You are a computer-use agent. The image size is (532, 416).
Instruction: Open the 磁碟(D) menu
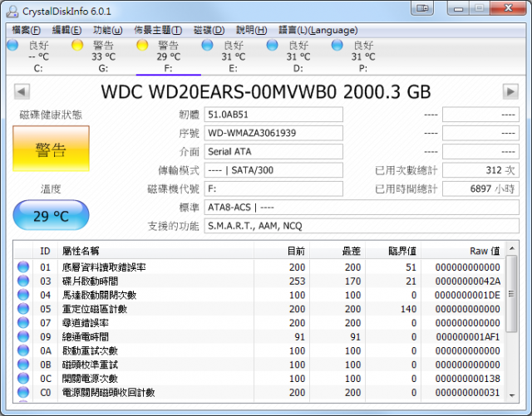209,30
